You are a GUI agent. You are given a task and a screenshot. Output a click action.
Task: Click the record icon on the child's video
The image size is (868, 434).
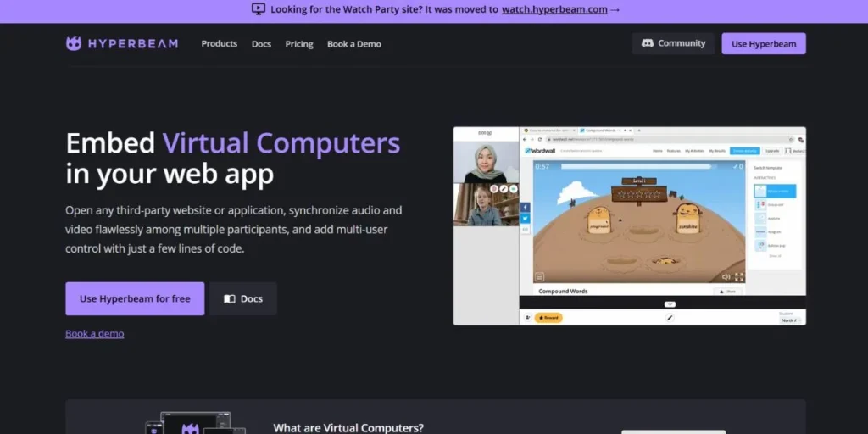pyautogui.click(x=494, y=189)
